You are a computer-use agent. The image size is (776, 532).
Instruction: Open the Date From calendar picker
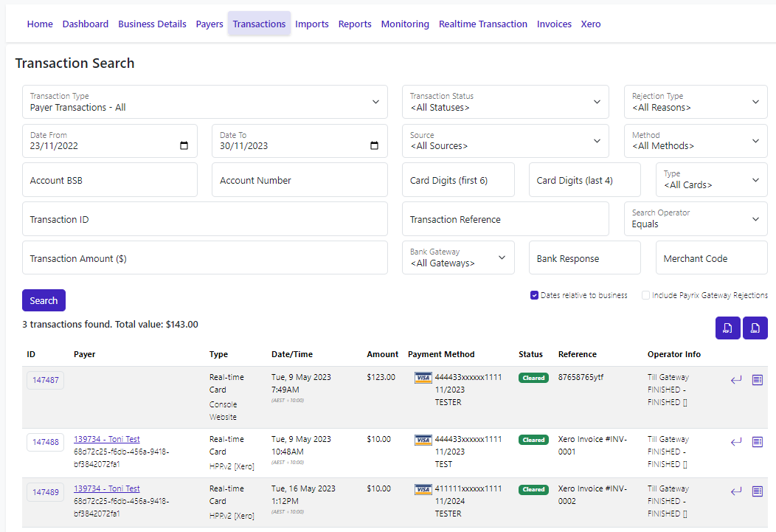[x=184, y=145]
